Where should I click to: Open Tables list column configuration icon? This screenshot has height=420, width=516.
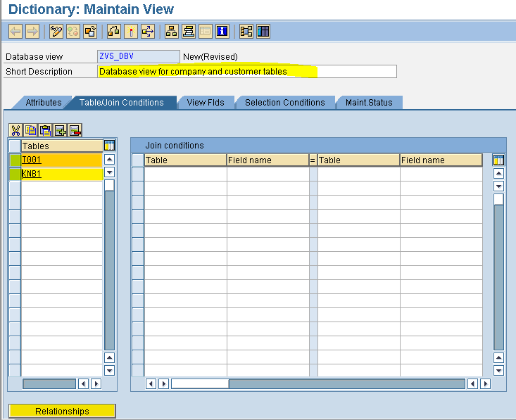(x=109, y=145)
